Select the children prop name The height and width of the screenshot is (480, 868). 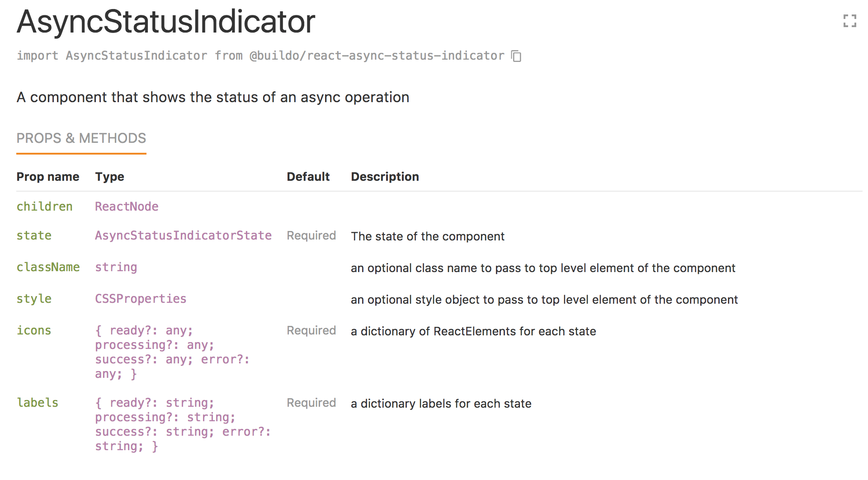pyautogui.click(x=44, y=207)
